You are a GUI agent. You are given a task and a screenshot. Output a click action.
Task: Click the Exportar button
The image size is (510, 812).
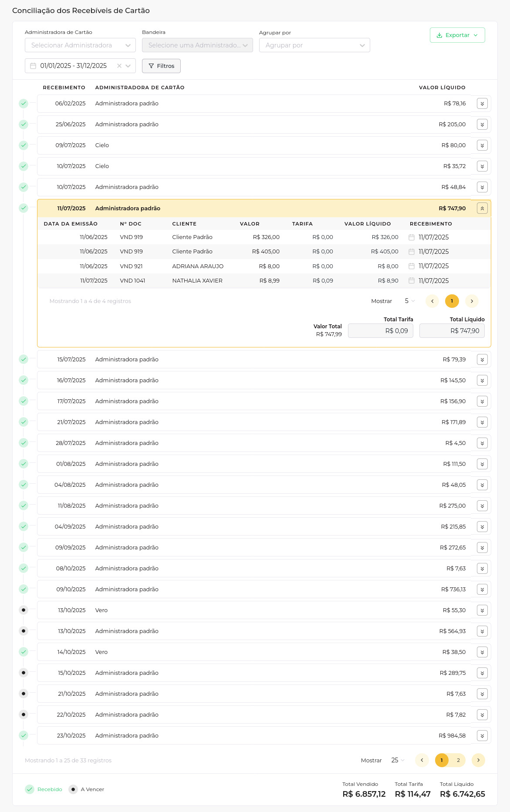[x=457, y=35]
